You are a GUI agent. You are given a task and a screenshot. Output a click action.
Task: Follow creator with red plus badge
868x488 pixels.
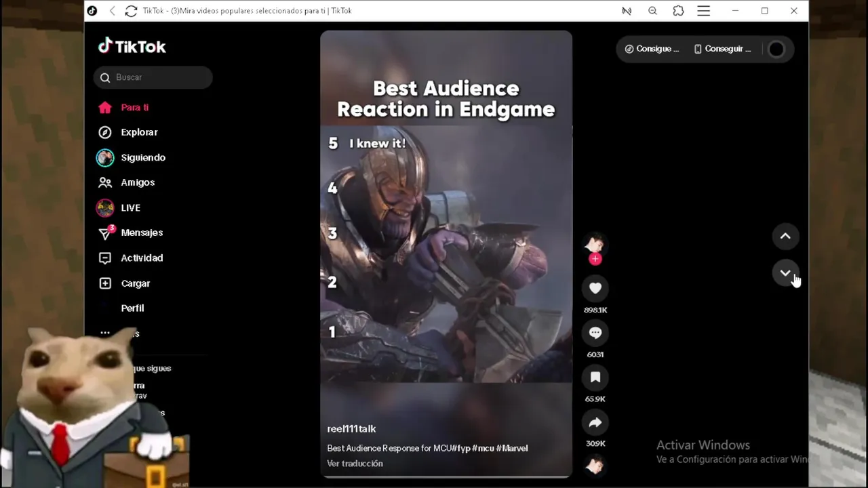point(595,259)
